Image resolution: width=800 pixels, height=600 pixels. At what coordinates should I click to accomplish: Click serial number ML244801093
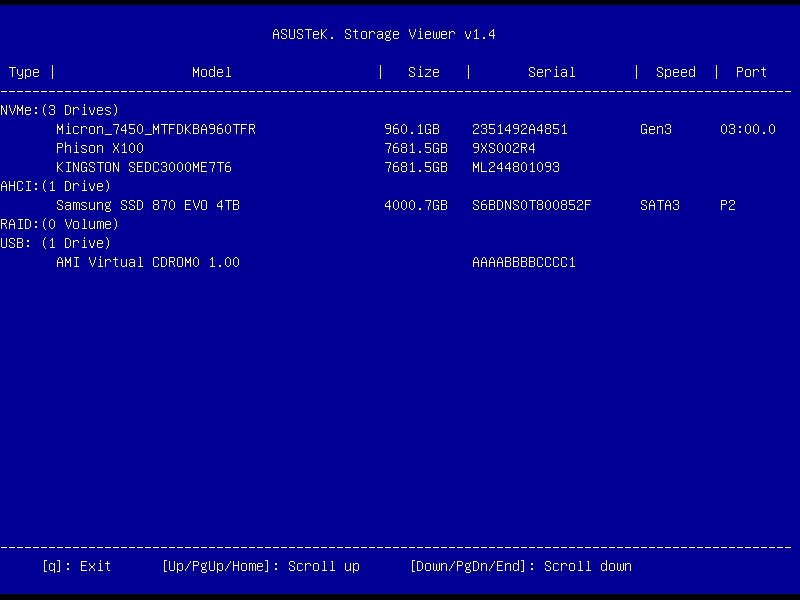515,167
